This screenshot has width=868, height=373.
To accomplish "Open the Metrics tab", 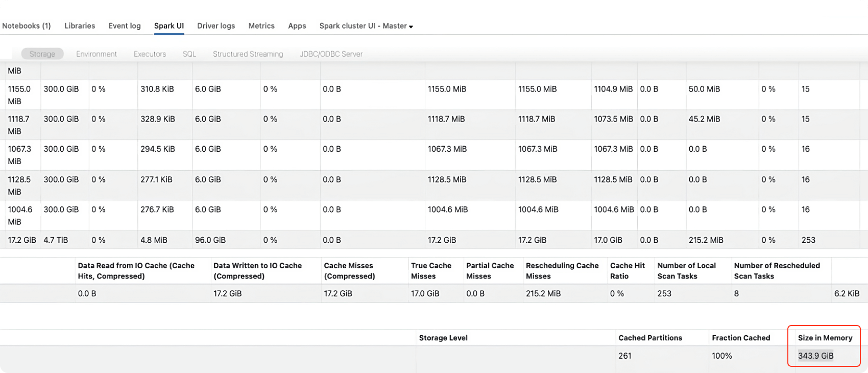I will pyautogui.click(x=261, y=26).
